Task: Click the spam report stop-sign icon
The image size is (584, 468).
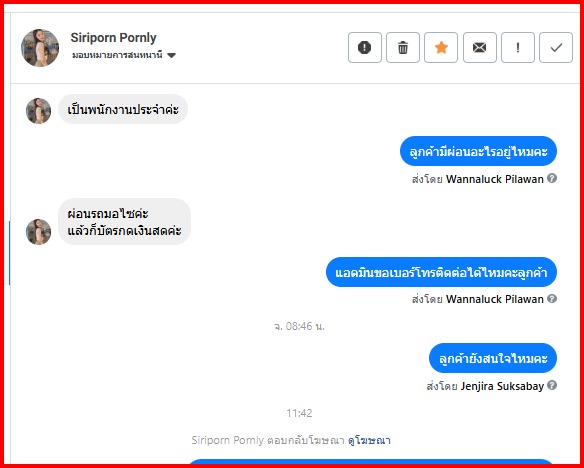Action: (365, 47)
